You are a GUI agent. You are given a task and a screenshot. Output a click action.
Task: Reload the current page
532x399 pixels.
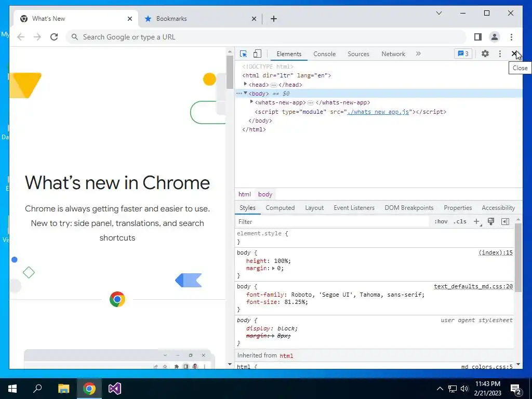click(x=54, y=37)
